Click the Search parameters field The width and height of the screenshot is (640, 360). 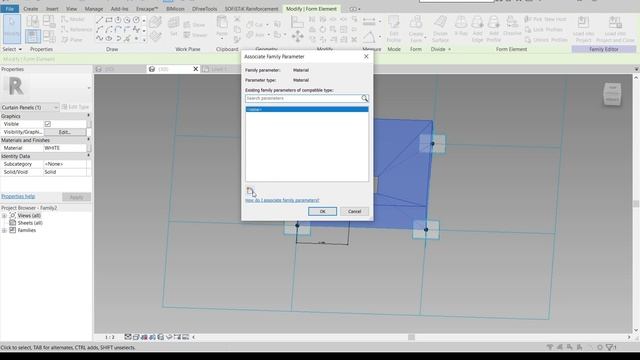303,98
